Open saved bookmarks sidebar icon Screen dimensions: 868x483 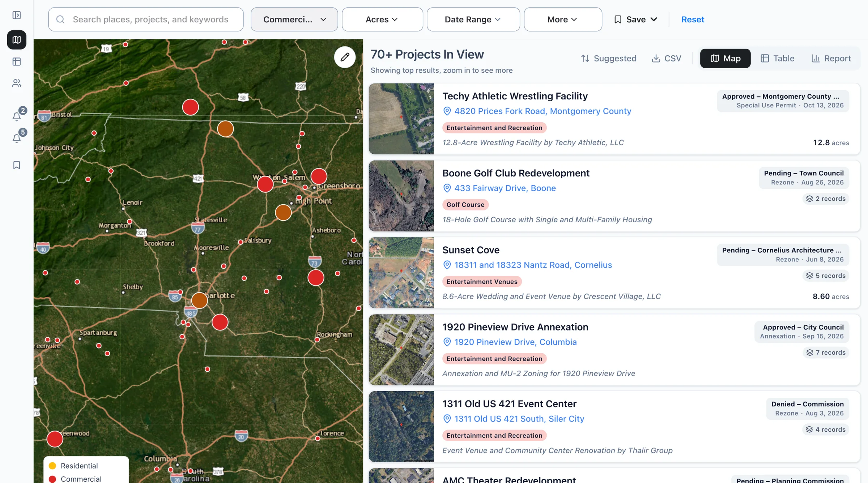pos(17,165)
